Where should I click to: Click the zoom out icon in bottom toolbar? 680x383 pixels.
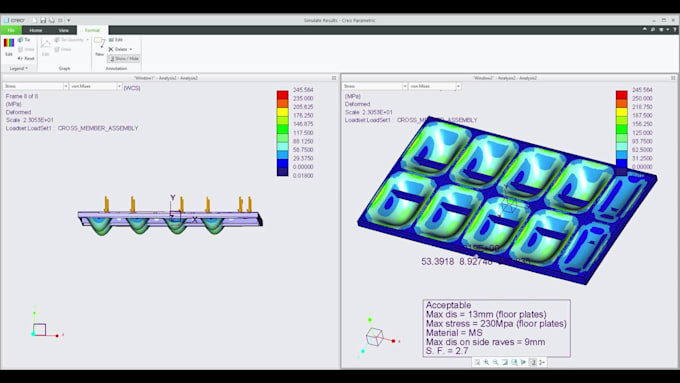pos(495,362)
